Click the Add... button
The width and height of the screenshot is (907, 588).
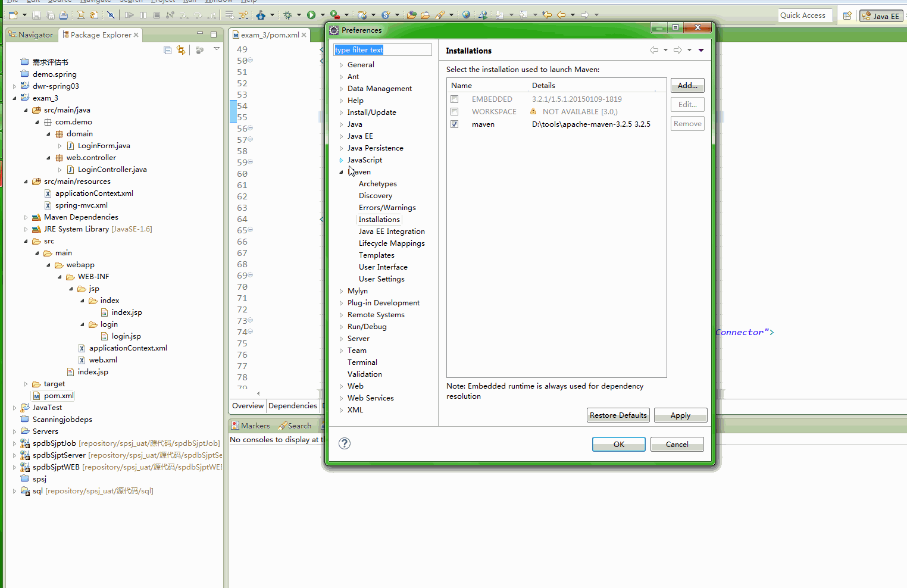(x=687, y=86)
